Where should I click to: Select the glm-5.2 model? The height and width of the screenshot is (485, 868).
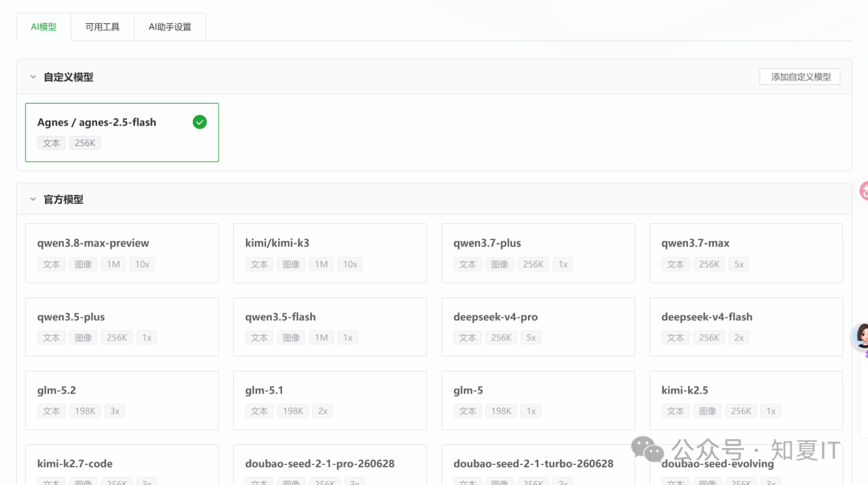tap(122, 401)
